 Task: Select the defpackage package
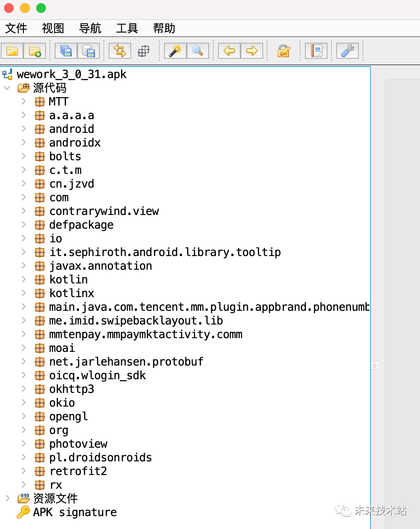[81, 225]
